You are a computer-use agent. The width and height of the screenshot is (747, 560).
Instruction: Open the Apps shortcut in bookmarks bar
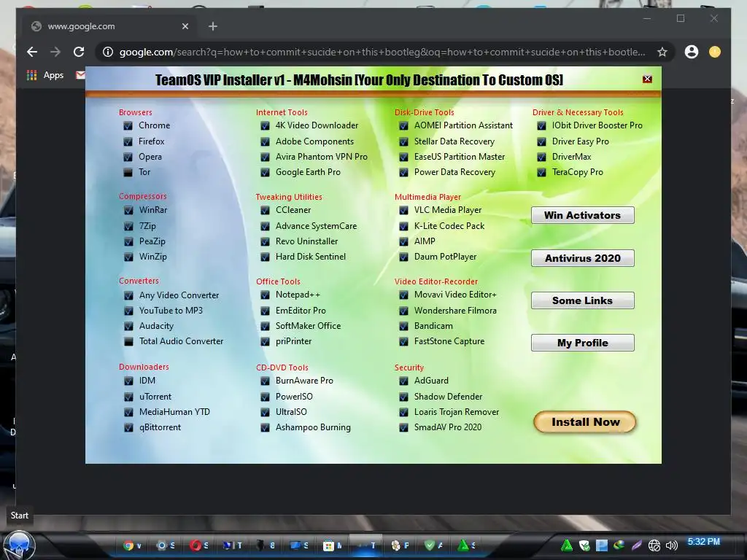(x=45, y=75)
